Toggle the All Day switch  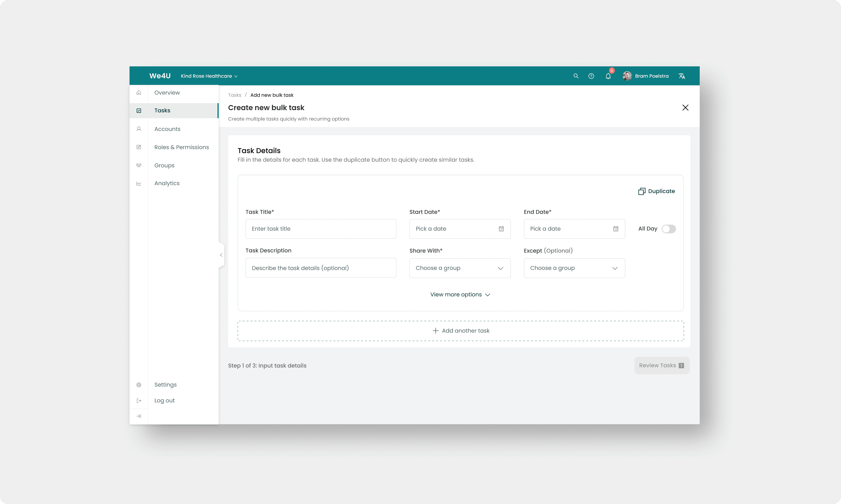[668, 229]
